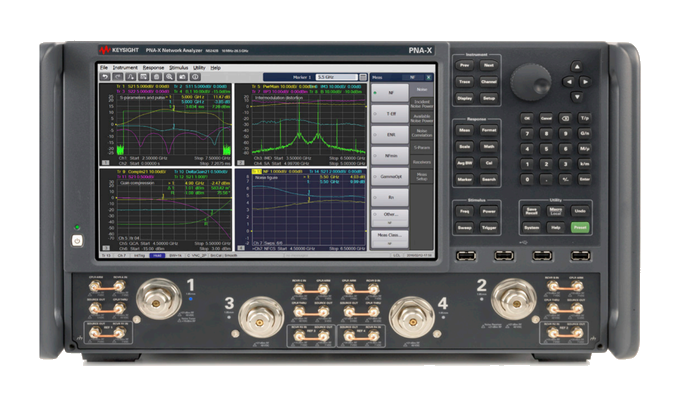700x420 pixels.
Task: Push the backspace key on the keypad
Action: (565, 119)
